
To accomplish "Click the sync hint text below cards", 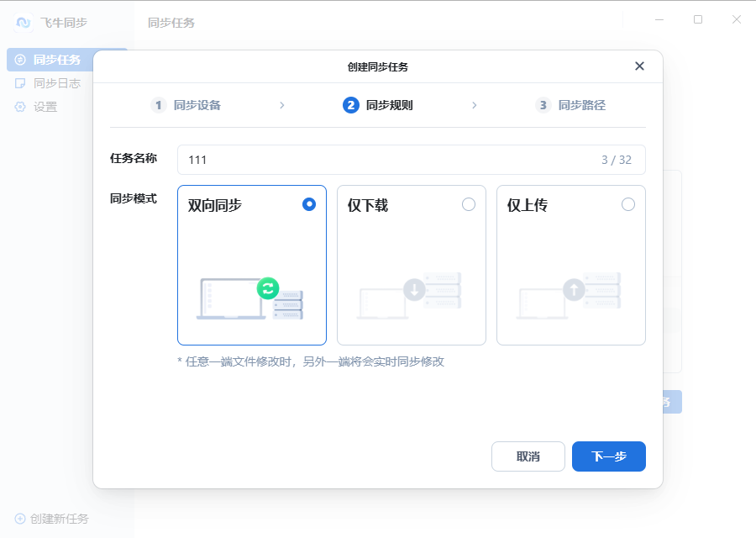I will click(x=311, y=361).
